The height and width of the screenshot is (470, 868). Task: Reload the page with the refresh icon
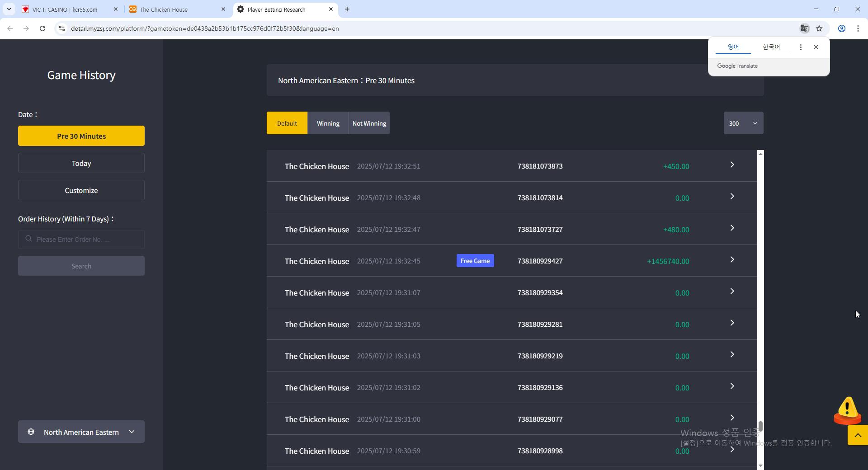tap(42, 28)
